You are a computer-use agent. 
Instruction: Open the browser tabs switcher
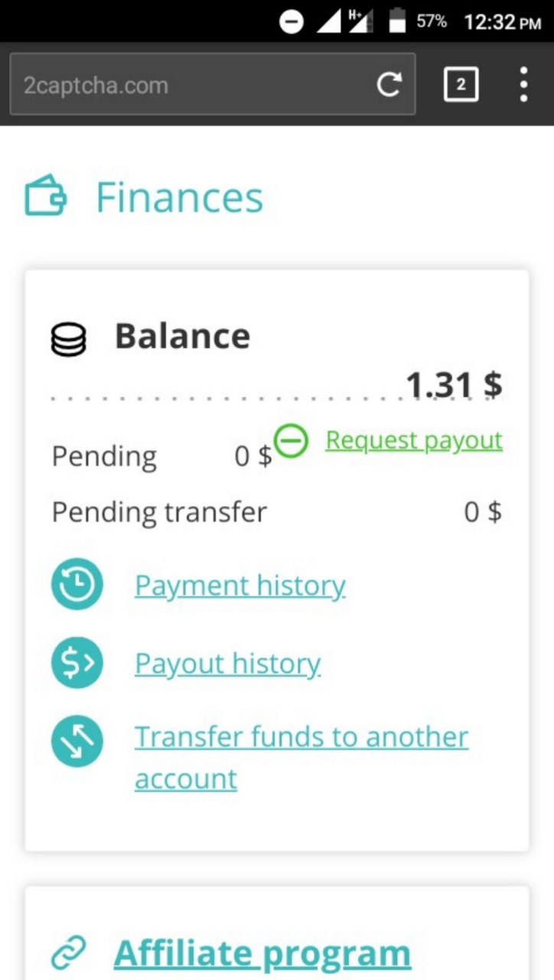tap(461, 85)
